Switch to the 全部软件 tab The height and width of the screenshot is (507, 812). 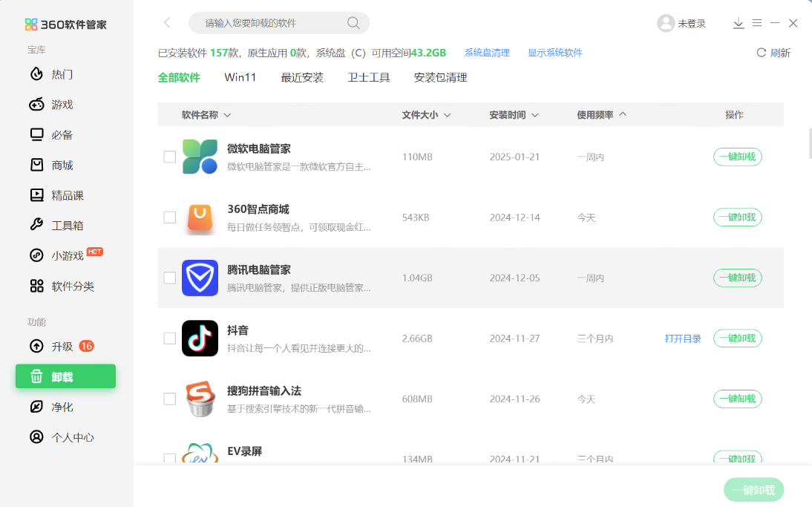pos(179,78)
